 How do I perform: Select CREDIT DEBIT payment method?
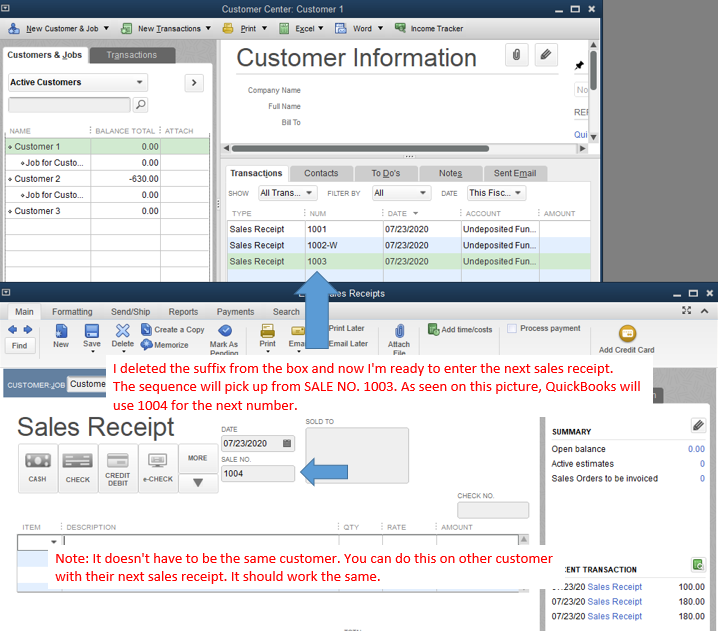[x=118, y=468]
